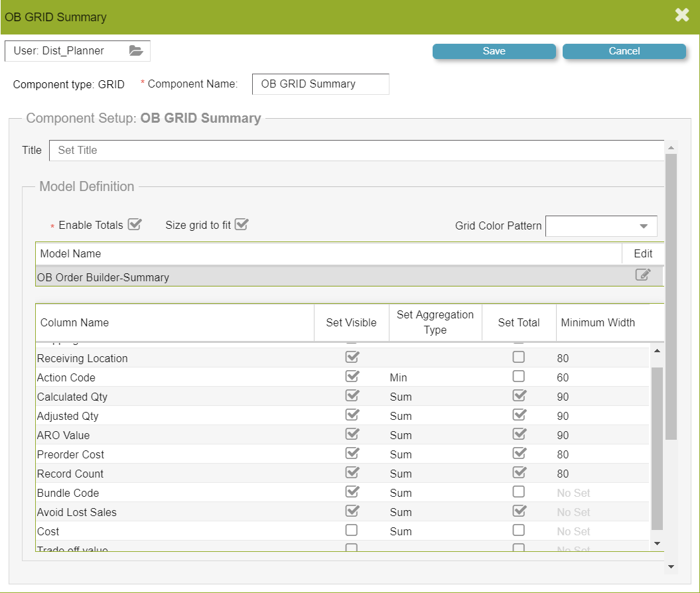The image size is (700, 593).
Task: Toggle the Size grid to fit checkbox
Action: click(x=241, y=224)
